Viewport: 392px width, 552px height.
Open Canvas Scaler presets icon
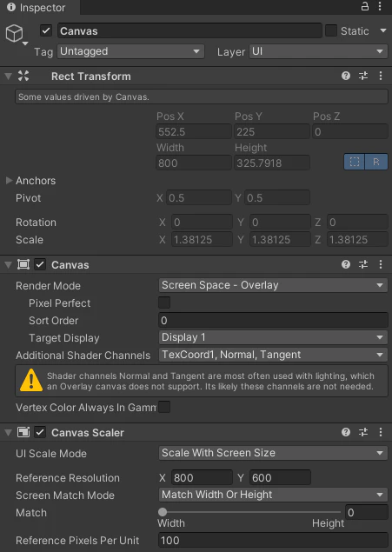(363, 432)
